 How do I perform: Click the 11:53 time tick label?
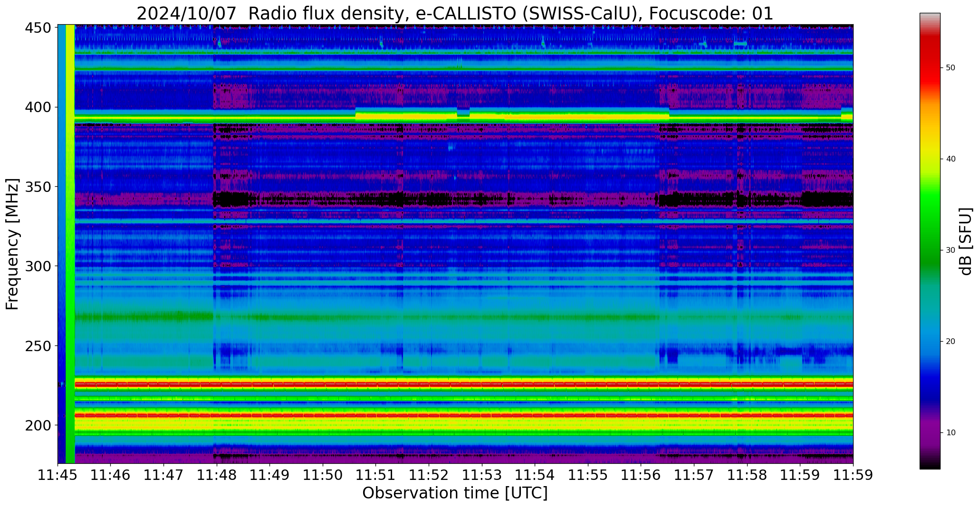(482, 475)
